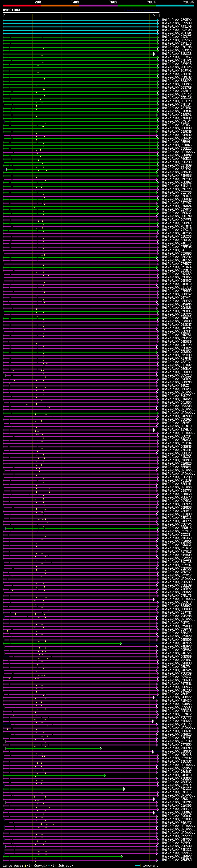This screenshot has width=197, height=868.
Task: Select hit label UniRef100_B5H6W8
Action: click(177, 680)
